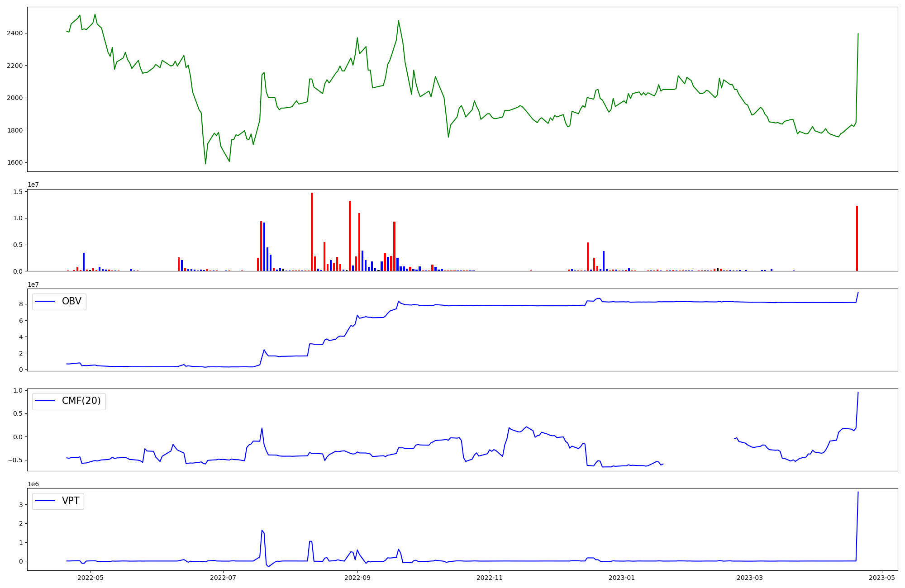Click the final red volume bar at far right
Screen dimensions: 905x588
pyautogui.click(x=857, y=238)
